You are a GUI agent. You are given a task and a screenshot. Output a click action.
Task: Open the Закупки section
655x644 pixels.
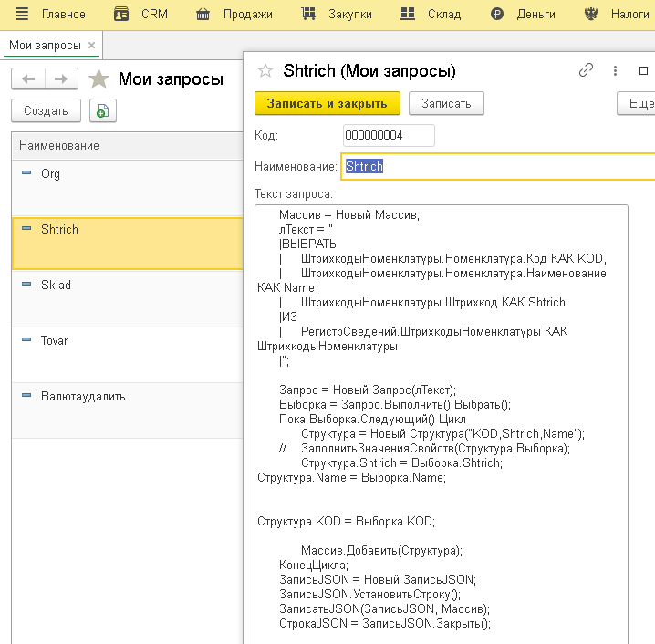click(350, 15)
